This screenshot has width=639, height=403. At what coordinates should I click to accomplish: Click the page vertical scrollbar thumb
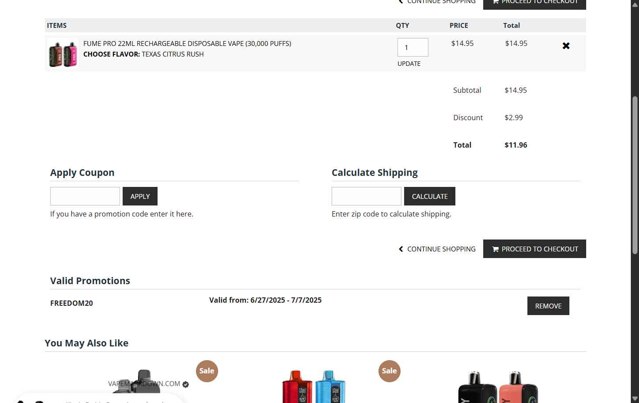(635, 175)
